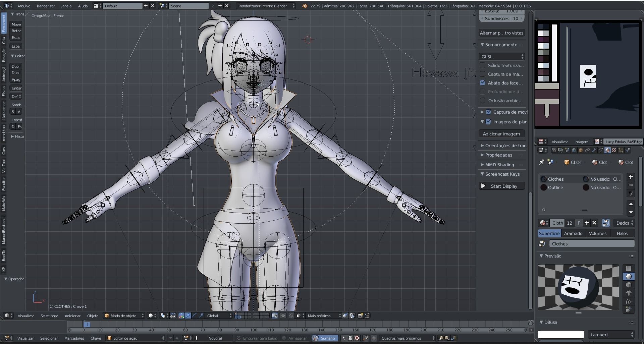Open the Particles properties tab

tap(621, 150)
